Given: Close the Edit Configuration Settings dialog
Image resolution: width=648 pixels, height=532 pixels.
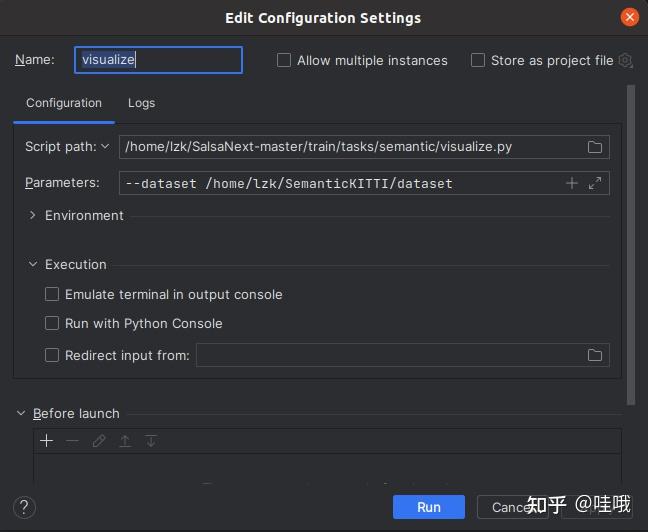Looking at the screenshot, I should [629, 17].
